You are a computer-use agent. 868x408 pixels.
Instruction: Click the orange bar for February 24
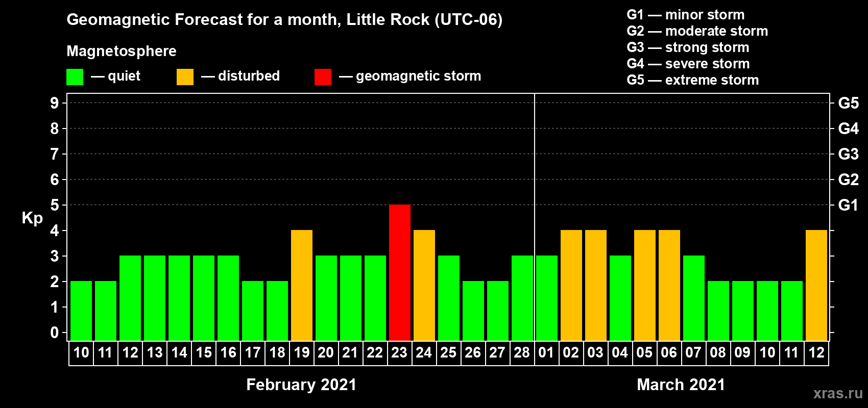click(x=424, y=285)
